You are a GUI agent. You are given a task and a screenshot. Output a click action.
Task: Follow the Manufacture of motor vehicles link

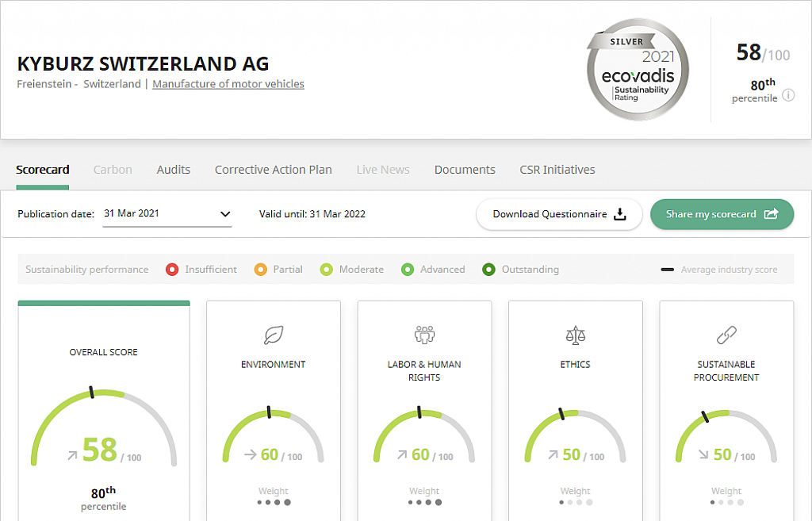(x=228, y=84)
